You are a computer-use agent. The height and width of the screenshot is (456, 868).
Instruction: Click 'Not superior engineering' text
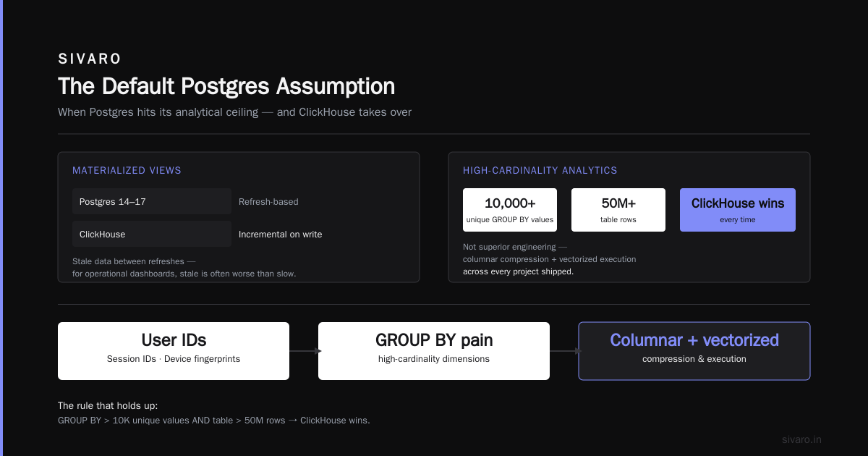(515, 247)
